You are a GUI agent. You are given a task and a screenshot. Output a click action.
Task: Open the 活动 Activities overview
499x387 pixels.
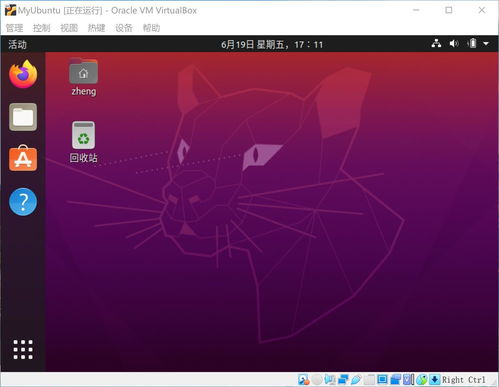[17, 44]
